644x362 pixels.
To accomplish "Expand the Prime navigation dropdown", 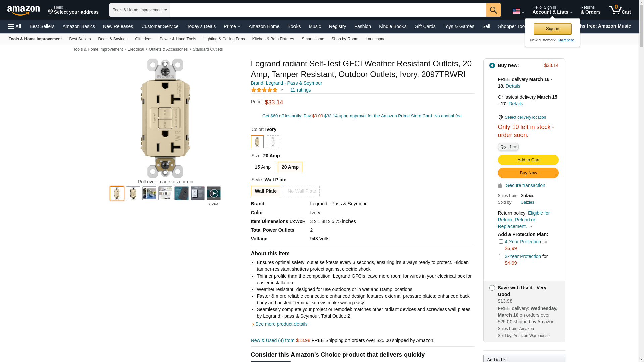I will click(x=232, y=26).
